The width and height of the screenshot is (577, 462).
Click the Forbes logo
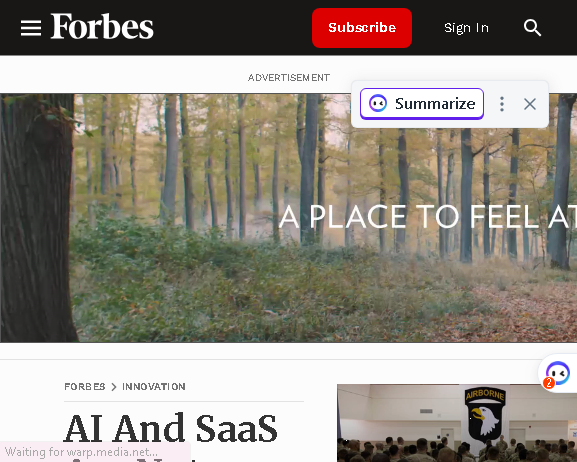(102, 26)
